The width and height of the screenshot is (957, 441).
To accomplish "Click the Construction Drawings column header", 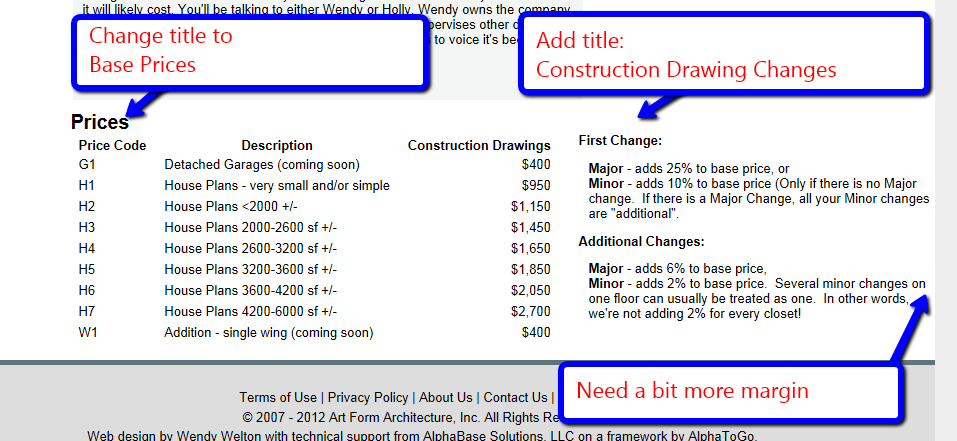I will 479,145.
